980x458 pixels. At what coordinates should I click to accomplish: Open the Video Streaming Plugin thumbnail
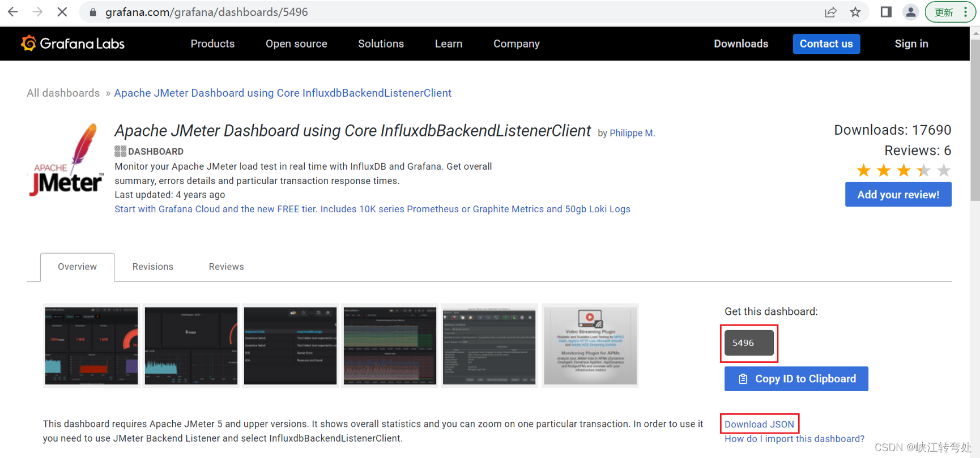(590, 345)
